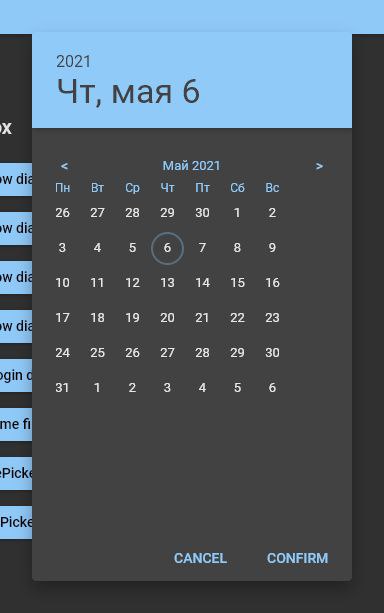Click the Чт weekday header

click(x=167, y=188)
